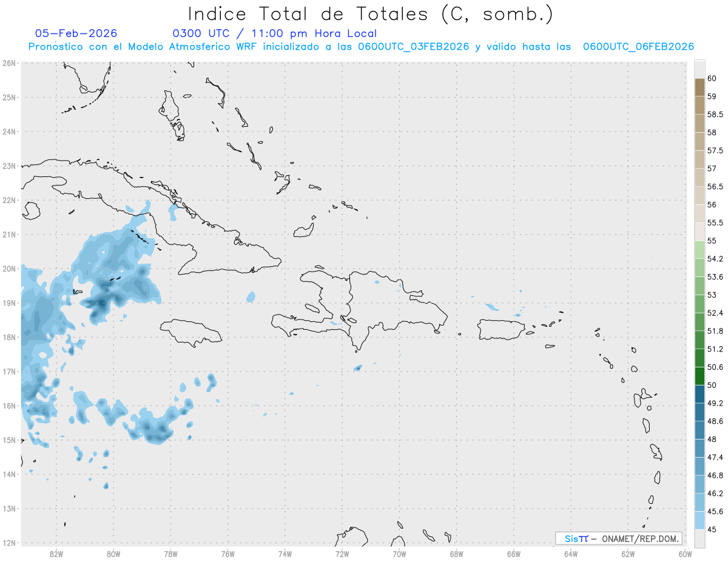Click inside the Puerto Rico island outline
This screenshot has height=562, width=728.
pyautogui.click(x=502, y=330)
